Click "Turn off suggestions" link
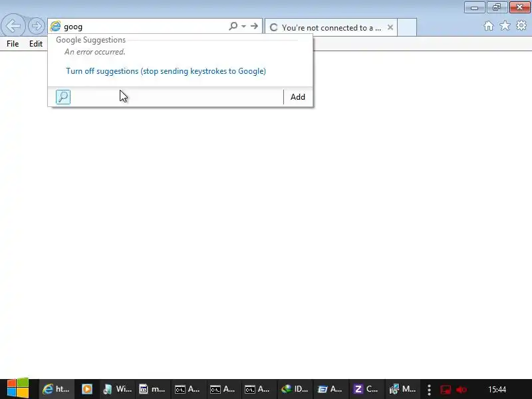Screen dimensions: 532x399 166,71
